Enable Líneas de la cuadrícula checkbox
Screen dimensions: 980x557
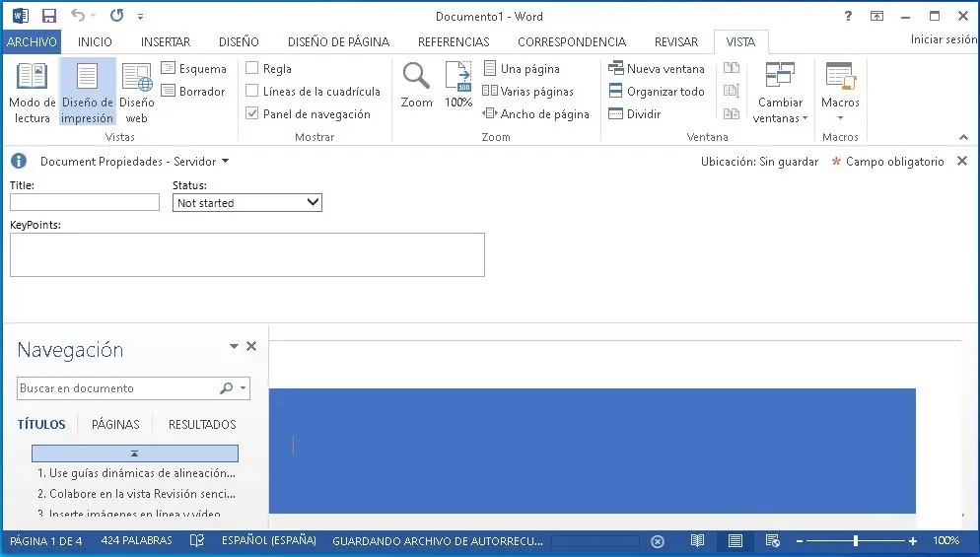[x=251, y=91]
